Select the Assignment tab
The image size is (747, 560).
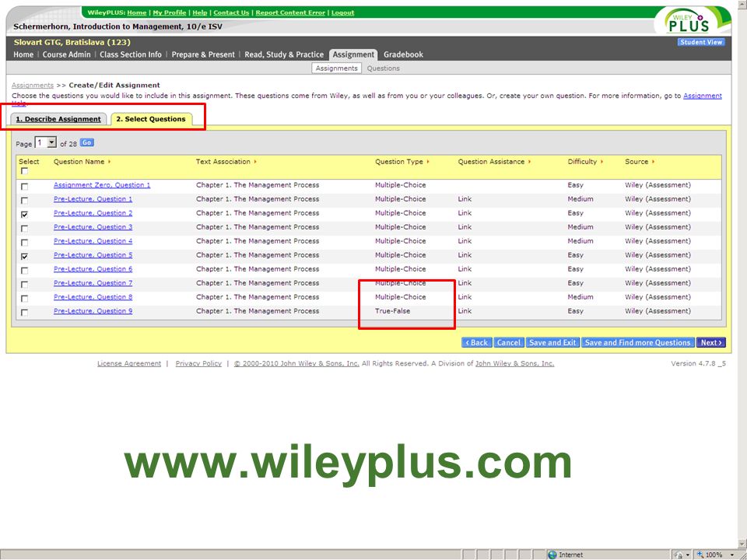click(353, 54)
